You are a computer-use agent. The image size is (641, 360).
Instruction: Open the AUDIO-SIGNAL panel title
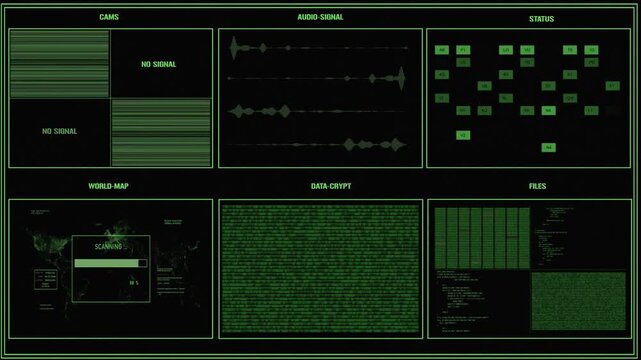(x=320, y=17)
